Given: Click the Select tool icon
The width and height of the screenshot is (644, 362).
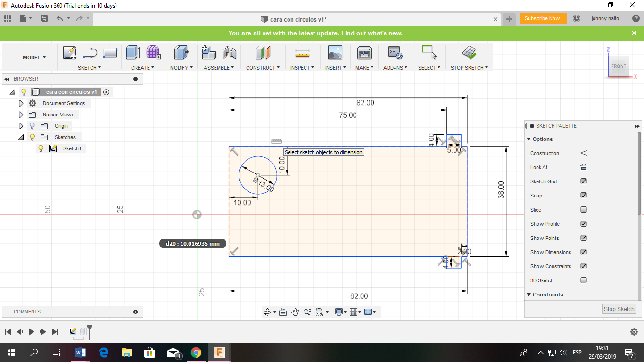Looking at the screenshot, I should (429, 52).
